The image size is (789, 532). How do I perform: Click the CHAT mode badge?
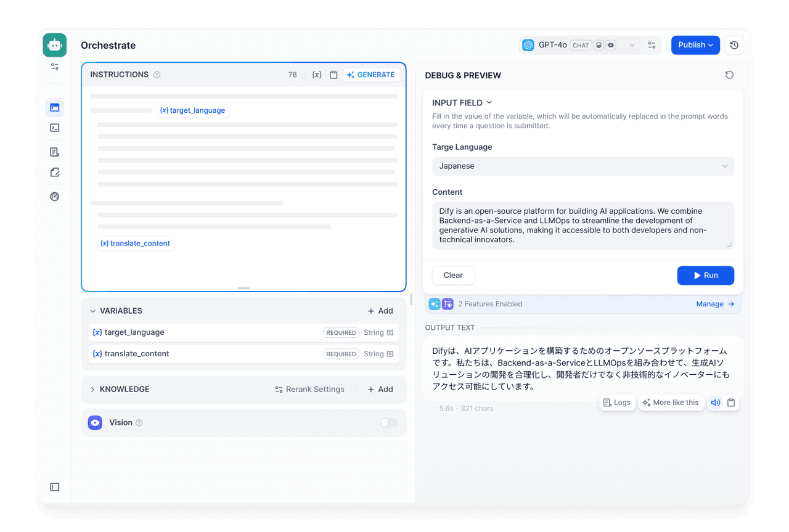581,45
